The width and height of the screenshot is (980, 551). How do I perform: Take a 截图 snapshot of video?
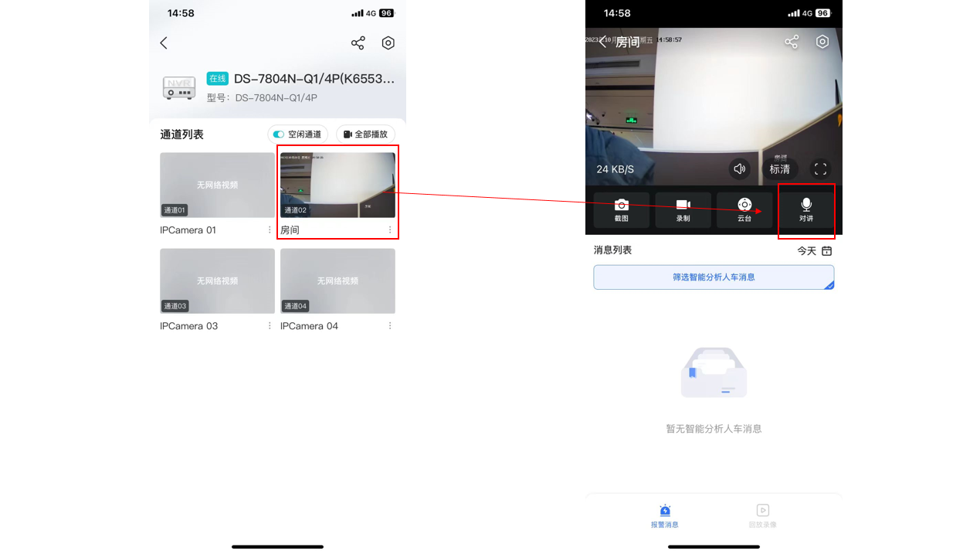pyautogui.click(x=621, y=209)
